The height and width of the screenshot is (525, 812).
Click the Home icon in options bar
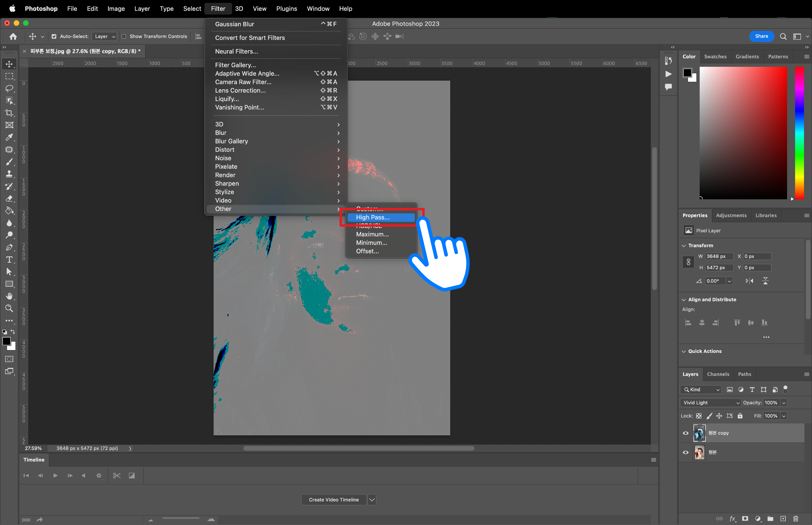click(x=13, y=36)
